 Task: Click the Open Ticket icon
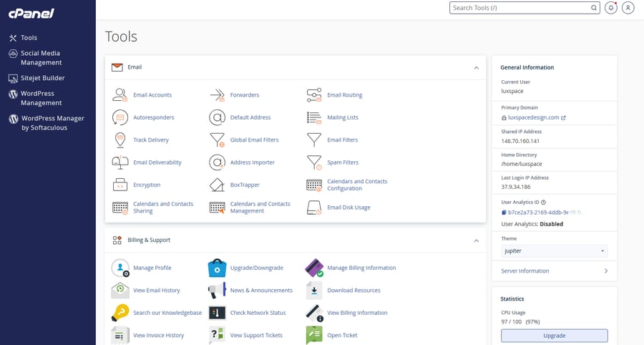coord(314,336)
